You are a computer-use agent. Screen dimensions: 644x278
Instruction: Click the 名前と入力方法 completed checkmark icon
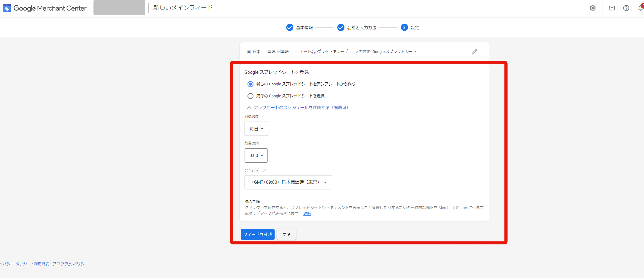pos(341,27)
